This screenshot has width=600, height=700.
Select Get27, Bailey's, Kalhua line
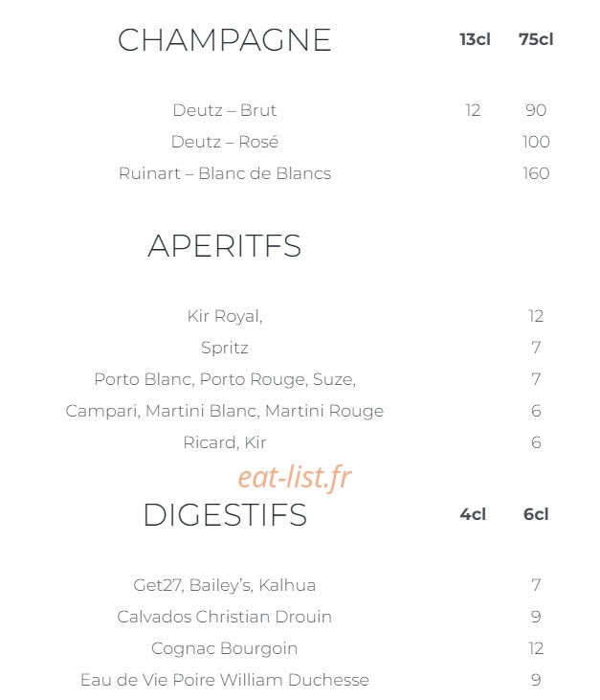click(224, 585)
